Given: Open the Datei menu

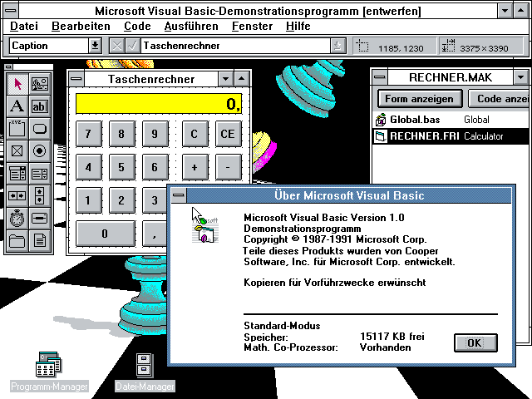Looking at the screenshot, I should pyautogui.click(x=24, y=26).
